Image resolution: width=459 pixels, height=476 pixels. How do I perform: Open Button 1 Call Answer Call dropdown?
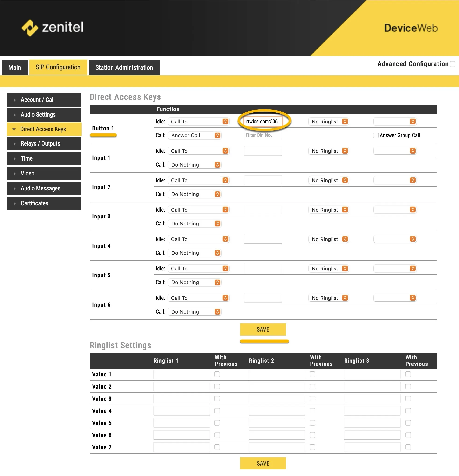pos(194,135)
